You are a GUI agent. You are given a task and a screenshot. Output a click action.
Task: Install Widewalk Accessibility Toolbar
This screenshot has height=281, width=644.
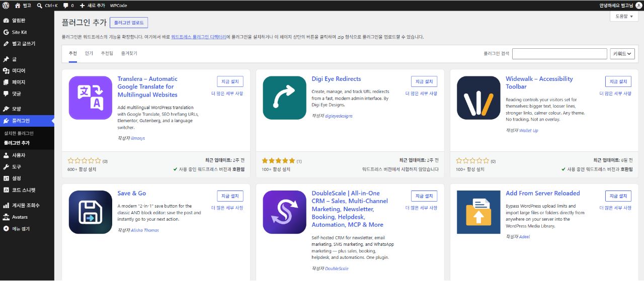(x=618, y=81)
